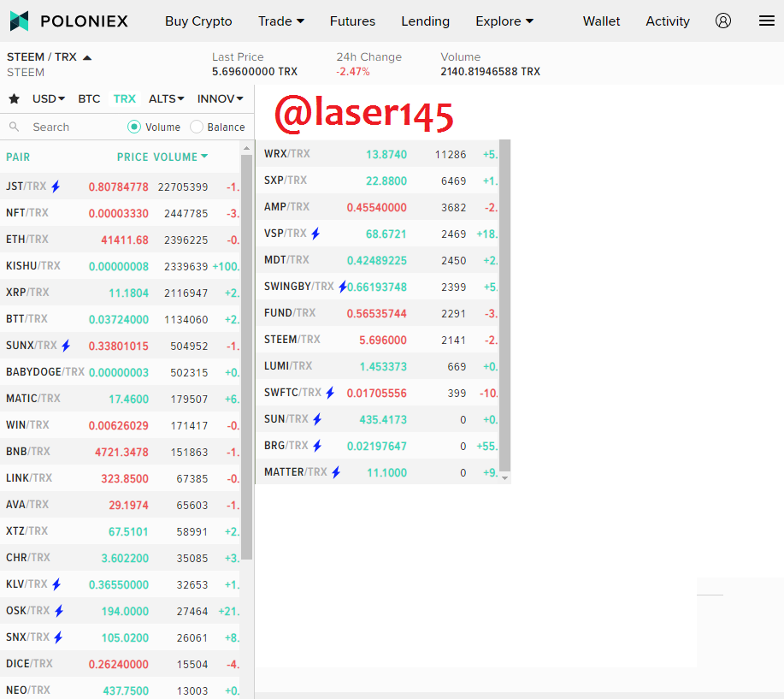Select the KISHU/TRX pair row

120,266
